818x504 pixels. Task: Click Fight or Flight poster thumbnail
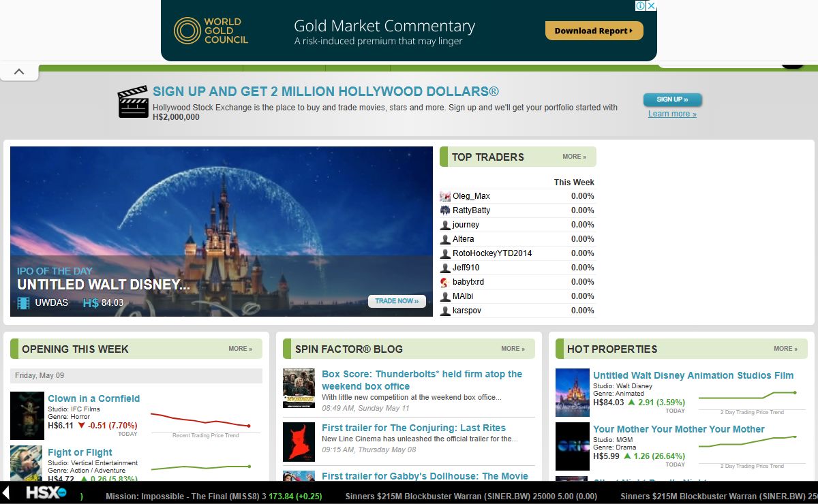tap(27, 463)
